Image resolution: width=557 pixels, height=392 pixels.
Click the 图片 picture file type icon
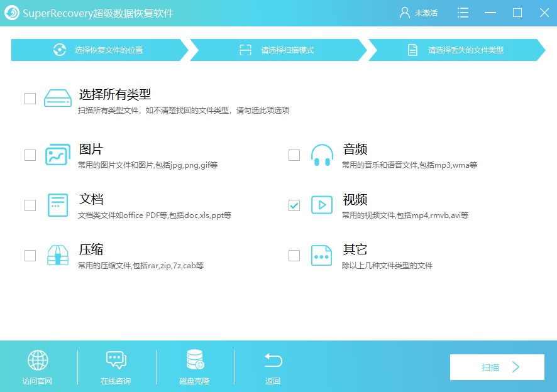pyautogui.click(x=57, y=154)
